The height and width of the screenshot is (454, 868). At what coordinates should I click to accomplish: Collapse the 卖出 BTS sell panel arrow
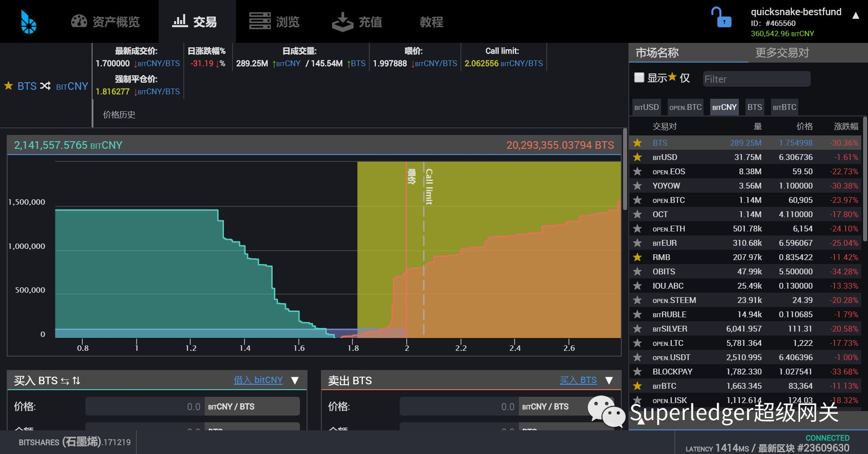pos(609,380)
